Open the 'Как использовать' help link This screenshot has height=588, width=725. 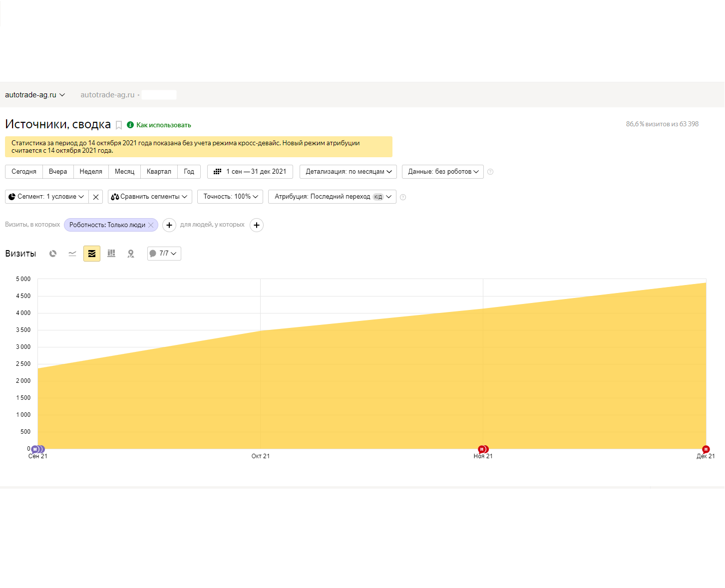(163, 125)
